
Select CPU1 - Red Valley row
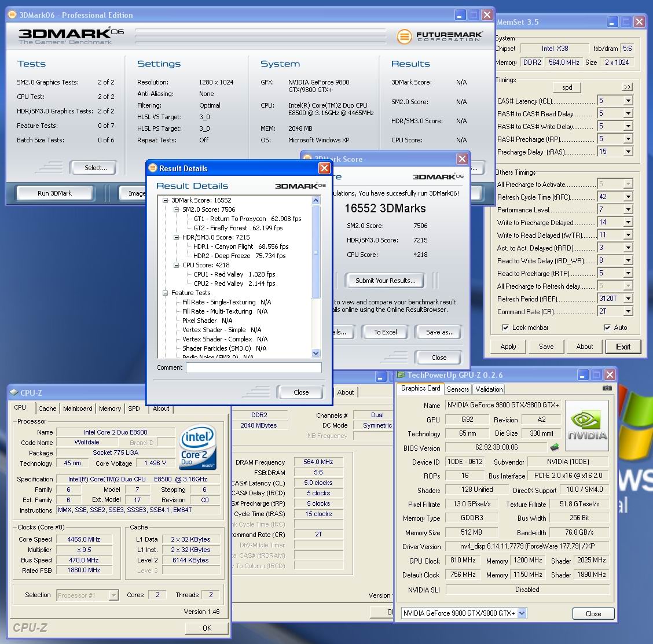[234, 274]
